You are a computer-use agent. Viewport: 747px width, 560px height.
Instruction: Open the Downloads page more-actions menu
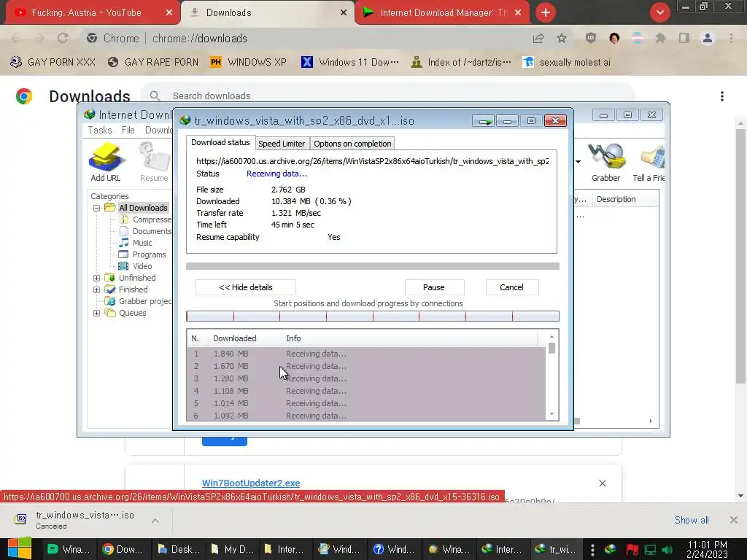[x=722, y=96]
